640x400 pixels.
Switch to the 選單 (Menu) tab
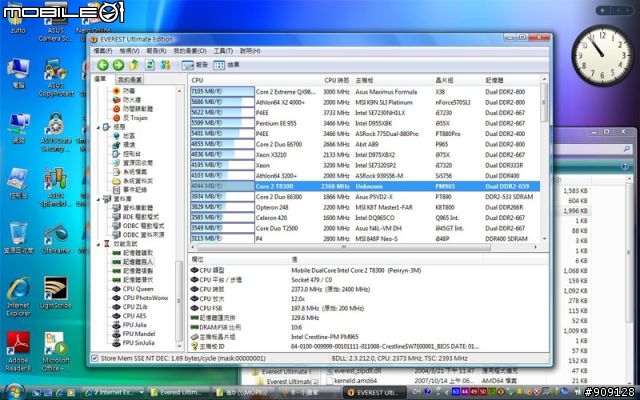tap(101, 79)
